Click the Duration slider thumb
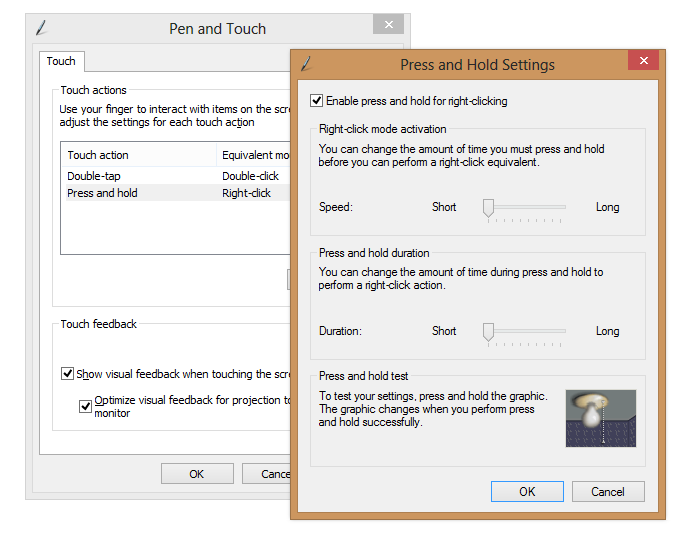The height and width of the screenshot is (541, 675). click(x=488, y=331)
